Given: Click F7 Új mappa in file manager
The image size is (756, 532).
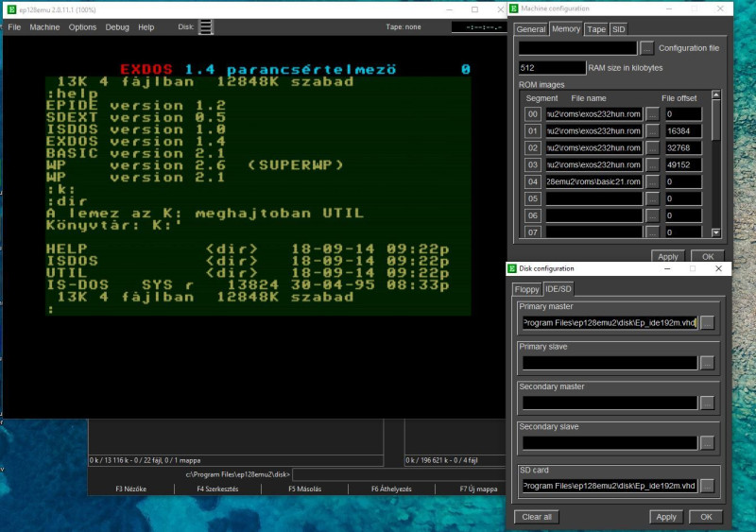Looking at the screenshot, I should coord(478,489).
